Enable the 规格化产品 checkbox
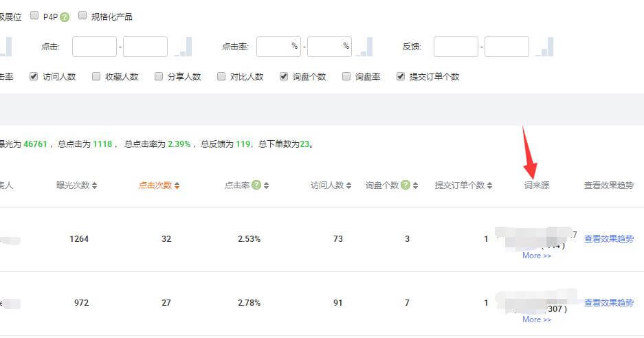Viewport: 644px width, 338px height. (82, 16)
